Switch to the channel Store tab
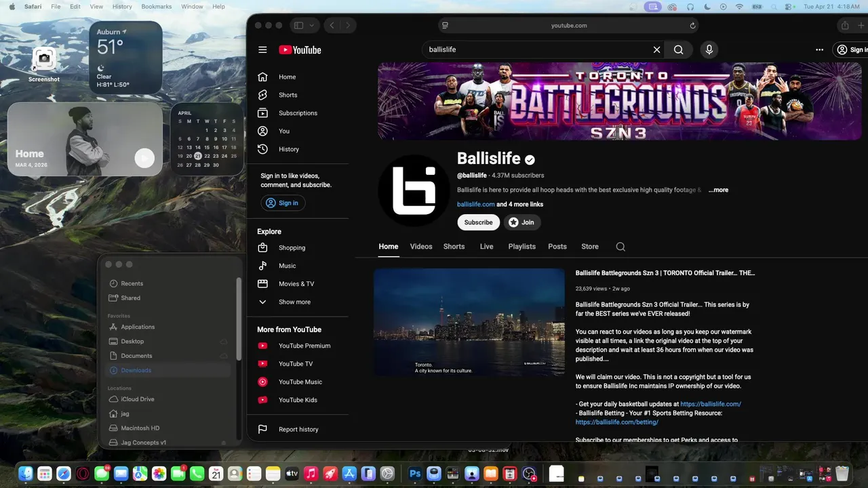 [590, 247]
